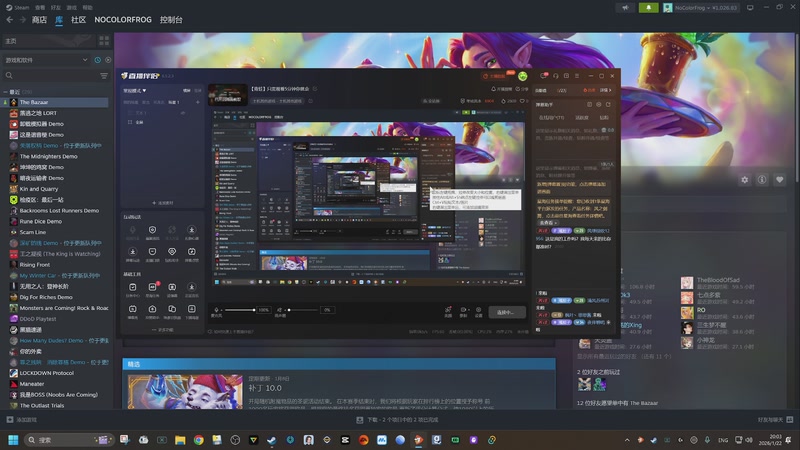Viewport: 800px width, 450px height.
Task: Open Steam downloads status bar
Action: click(397, 419)
